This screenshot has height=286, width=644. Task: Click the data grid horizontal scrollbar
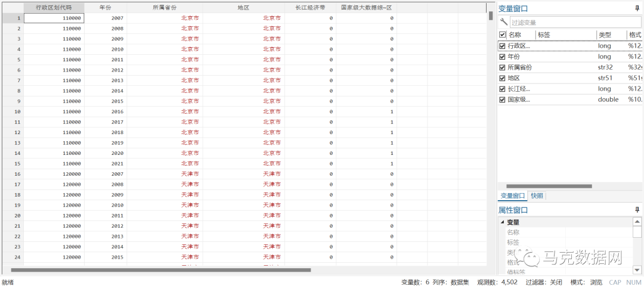(x=161, y=270)
